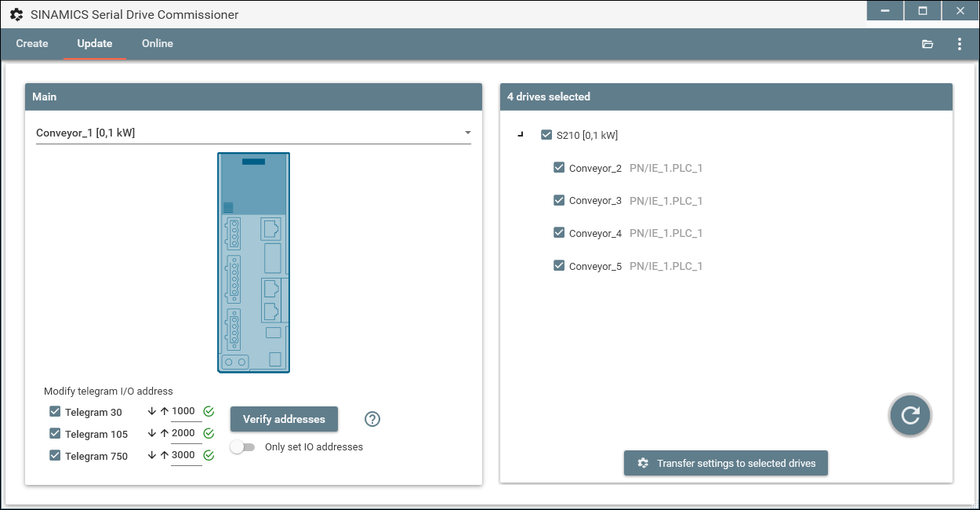Viewport: 980px width, 510px height.
Task: Click the Telegram 105 address field
Action: click(x=186, y=434)
